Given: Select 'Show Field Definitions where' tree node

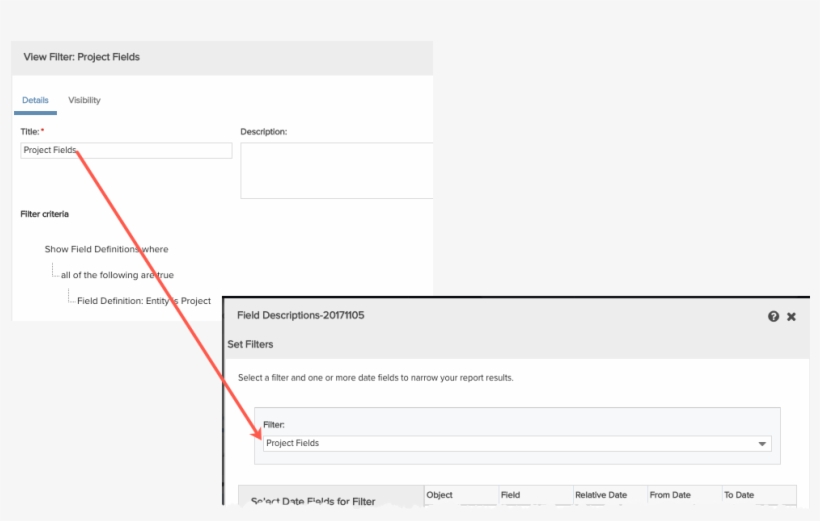Looking at the screenshot, I should 106,249.
